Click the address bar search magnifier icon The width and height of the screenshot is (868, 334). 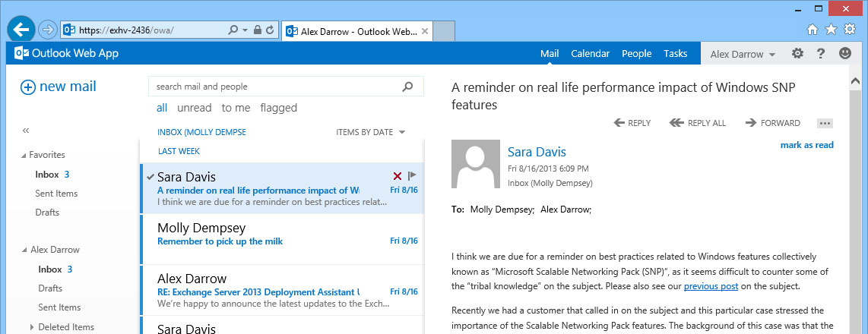click(x=233, y=30)
